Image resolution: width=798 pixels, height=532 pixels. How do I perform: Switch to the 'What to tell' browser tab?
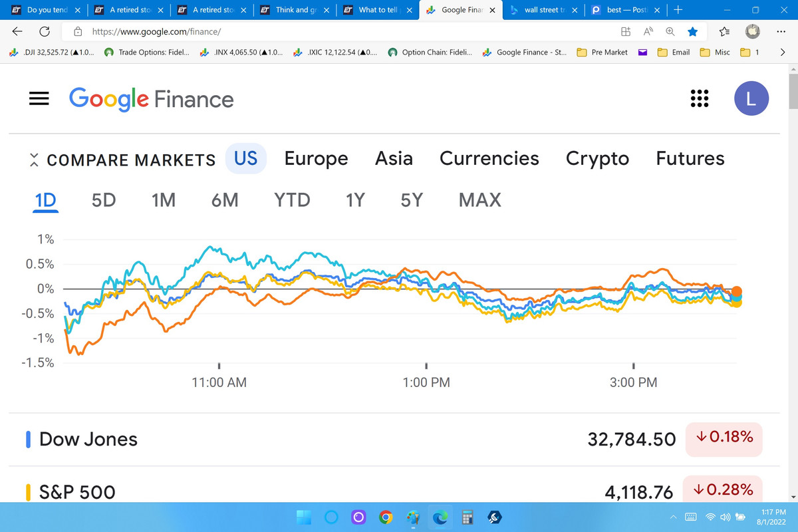click(x=377, y=10)
